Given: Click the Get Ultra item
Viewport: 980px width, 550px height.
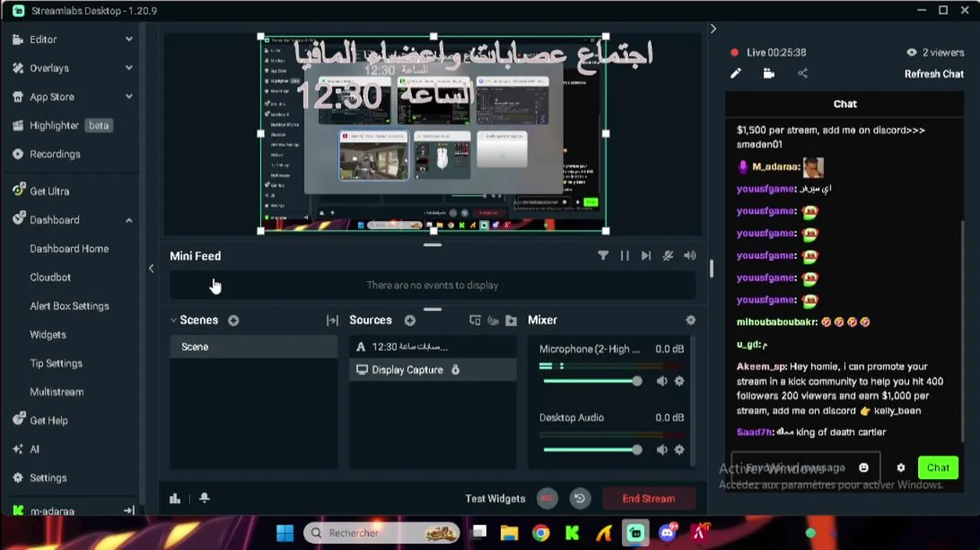Looking at the screenshot, I should (x=49, y=191).
